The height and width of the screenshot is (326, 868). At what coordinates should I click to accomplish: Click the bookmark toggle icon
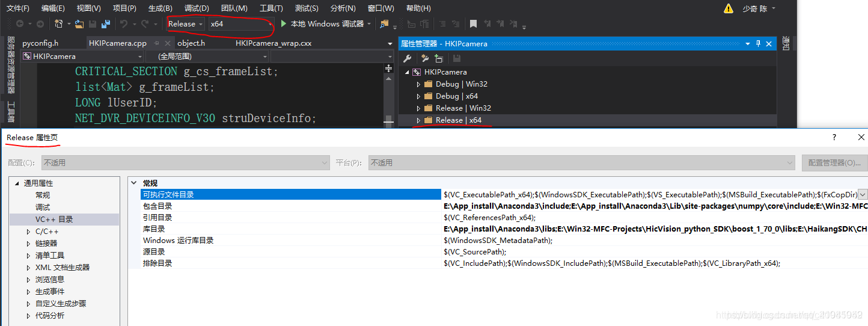click(x=473, y=24)
